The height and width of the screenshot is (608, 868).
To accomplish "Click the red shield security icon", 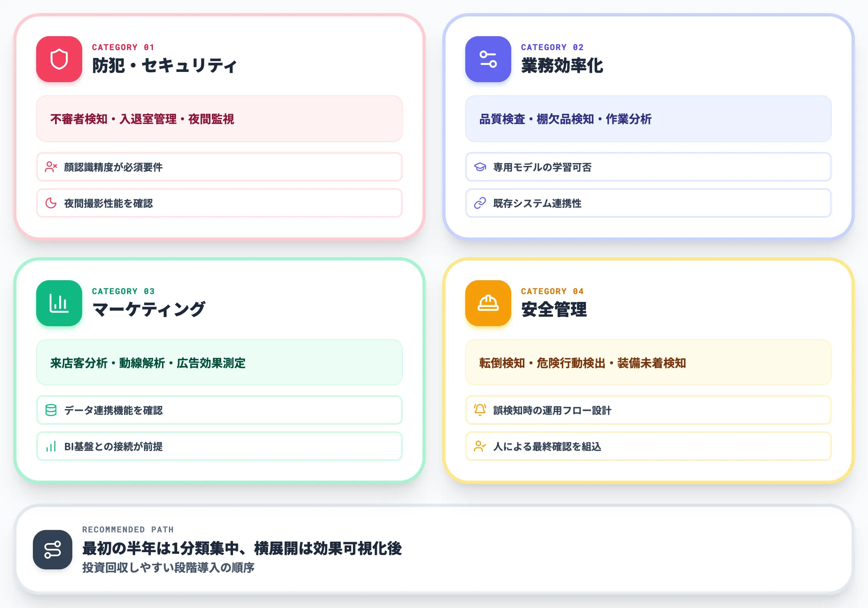I will [59, 59].
